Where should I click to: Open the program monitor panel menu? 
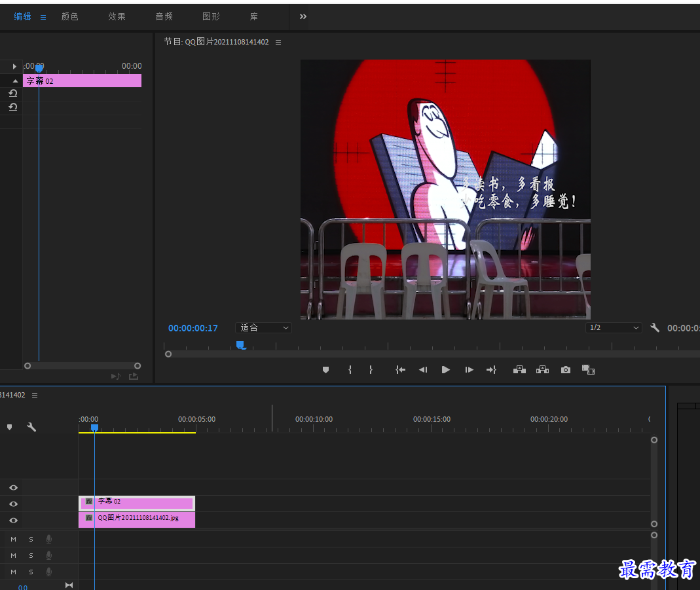coord(278,42)
